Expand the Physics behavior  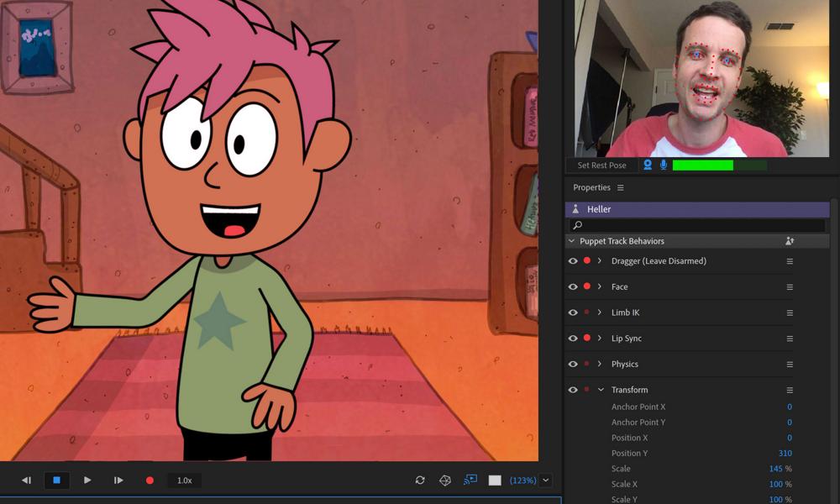(600, 365)
